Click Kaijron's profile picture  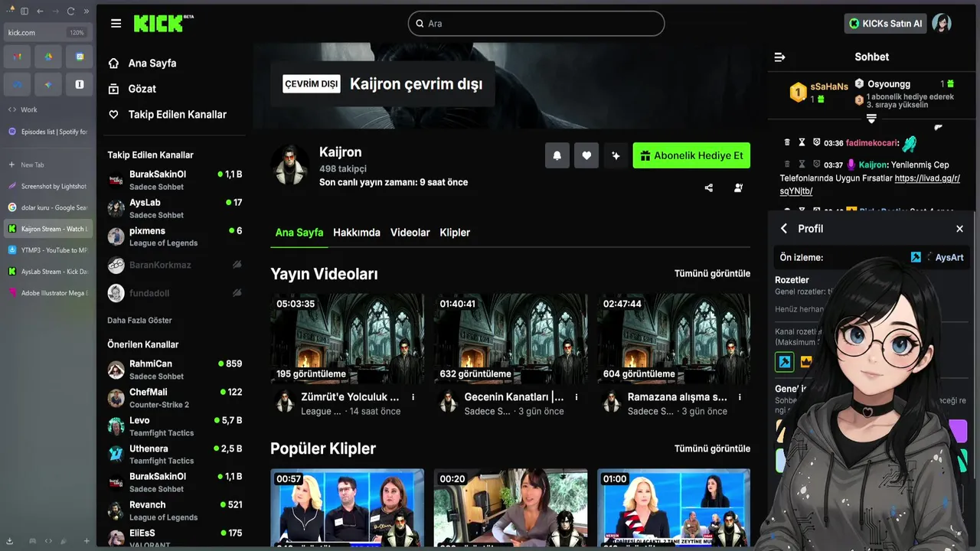tap(290, 165)
